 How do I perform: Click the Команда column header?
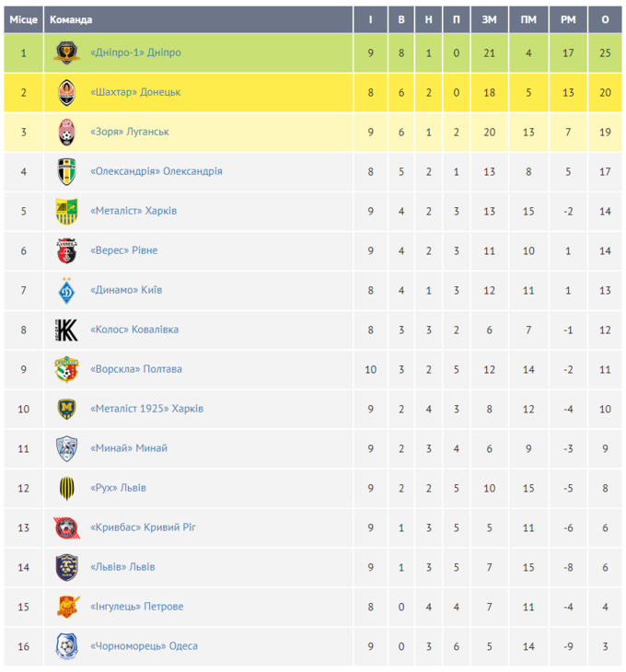pyautogui.click(x=70, y=19)
